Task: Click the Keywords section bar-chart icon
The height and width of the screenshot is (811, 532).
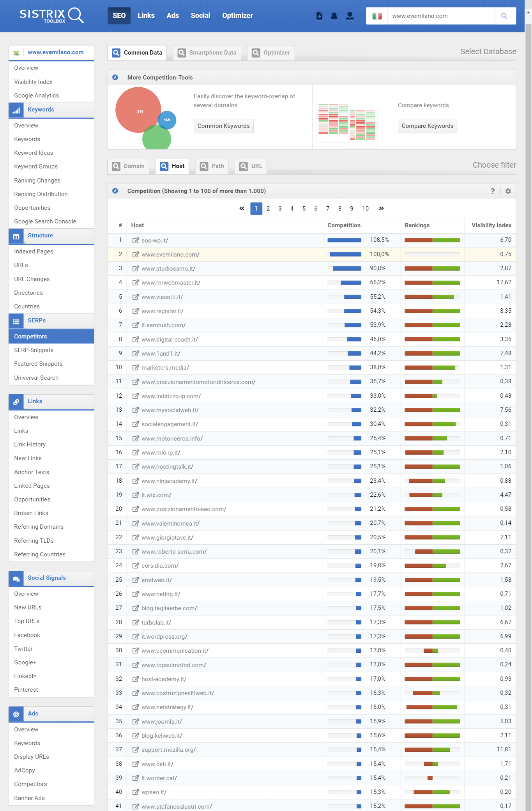Action: click(16, 111)
